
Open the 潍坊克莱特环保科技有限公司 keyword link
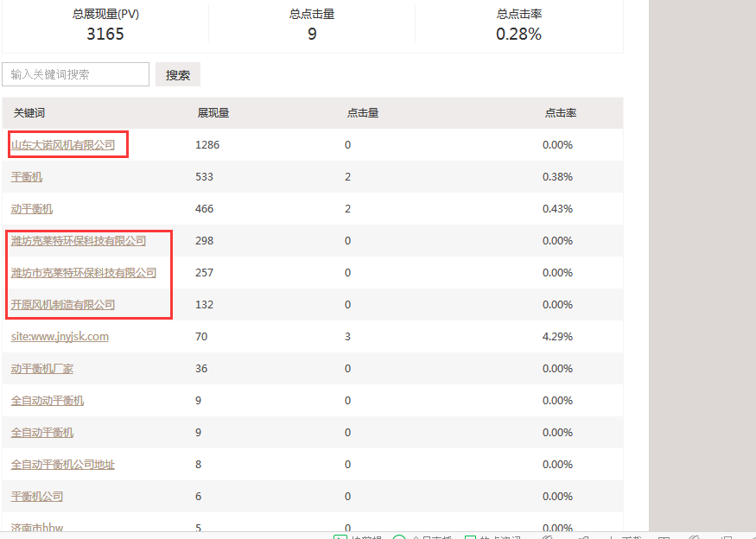point(79,241)
